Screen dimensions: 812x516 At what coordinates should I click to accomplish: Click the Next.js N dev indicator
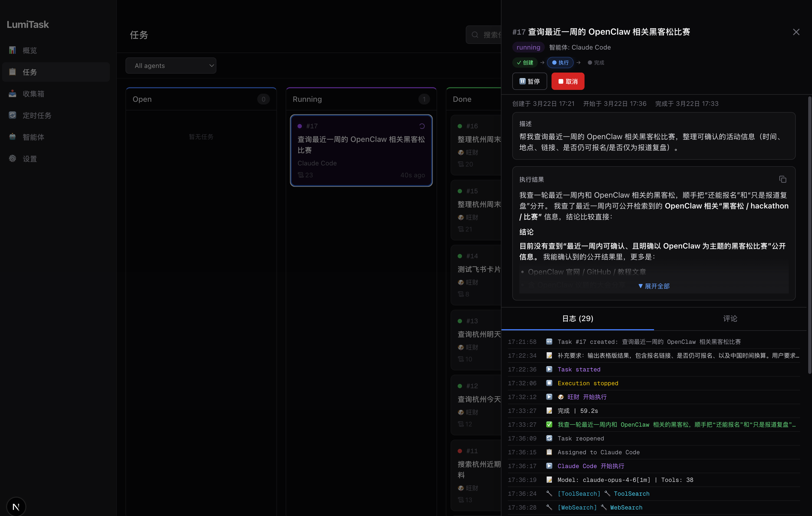[16, 507]
